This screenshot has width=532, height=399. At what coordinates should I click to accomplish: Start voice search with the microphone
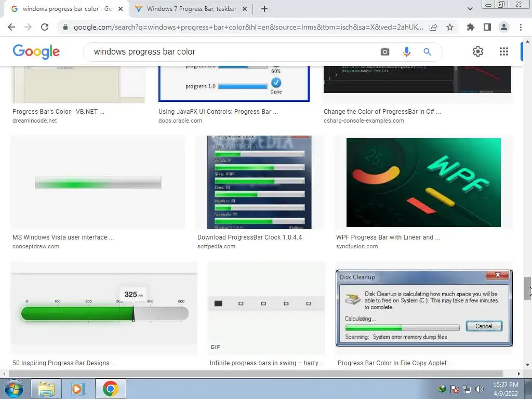406,52
